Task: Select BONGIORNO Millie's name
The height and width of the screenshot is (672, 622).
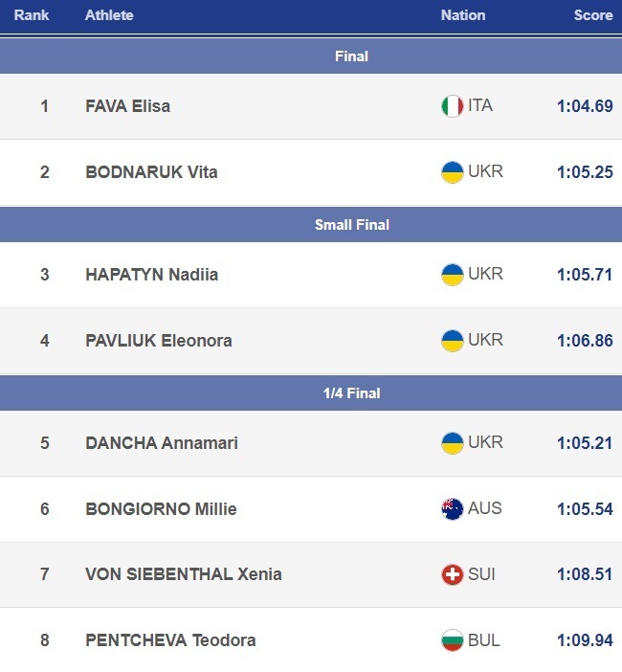Action: 161,508
